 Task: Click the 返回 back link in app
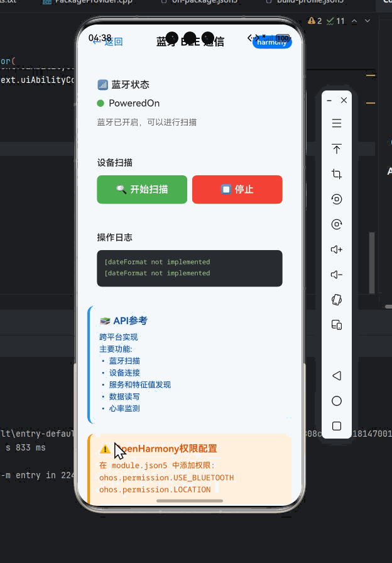tap(107, 42)
